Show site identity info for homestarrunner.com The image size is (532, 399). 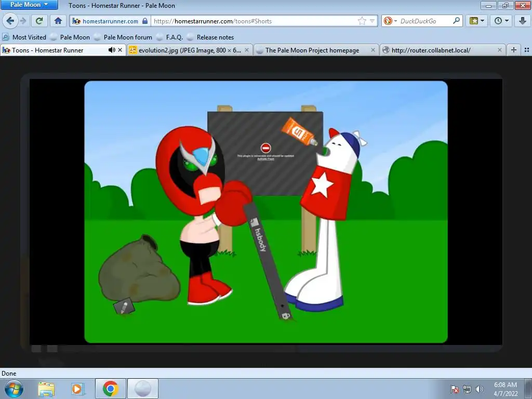(110, 21)
